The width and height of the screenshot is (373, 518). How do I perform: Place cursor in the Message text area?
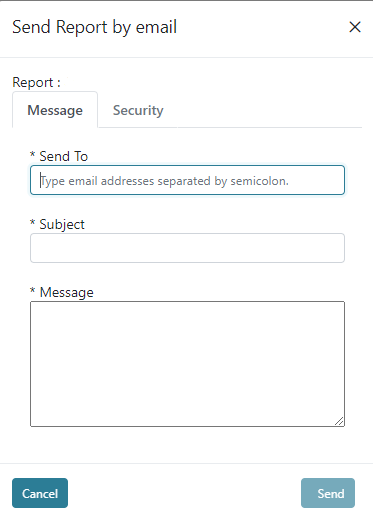click(187, 364)
